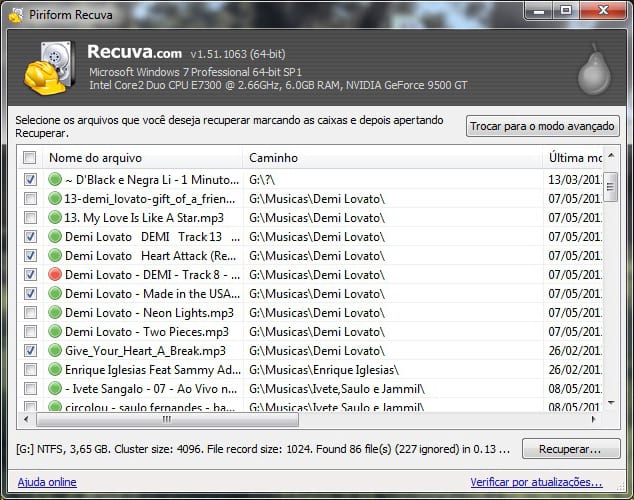Screen dimensions: 634x500
Task: Click the Recuva.com title text
Action: coord(135,52)
